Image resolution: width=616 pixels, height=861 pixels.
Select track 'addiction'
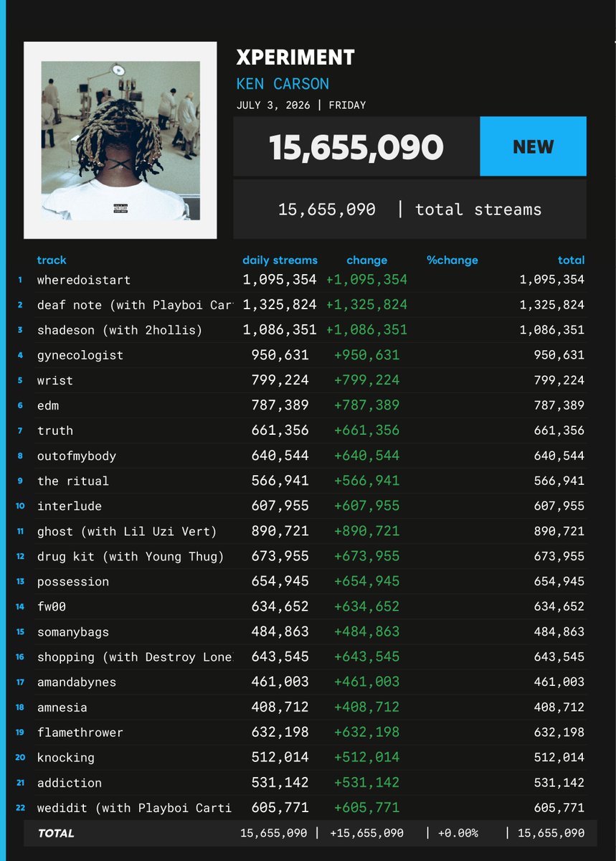(70, 783)
